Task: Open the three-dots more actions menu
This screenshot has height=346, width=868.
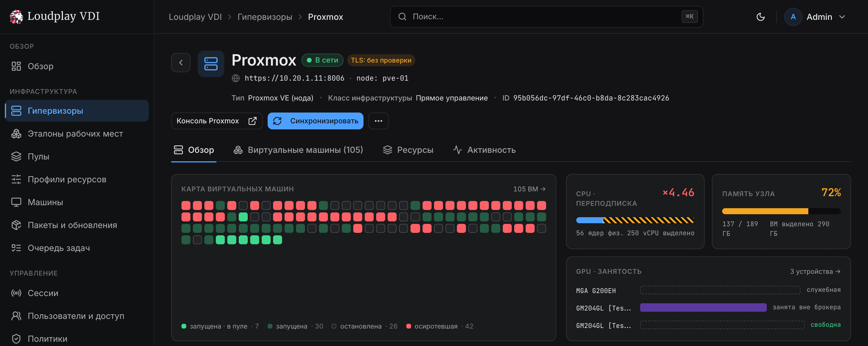Action: pyautogui.click(x=378, y=121)
